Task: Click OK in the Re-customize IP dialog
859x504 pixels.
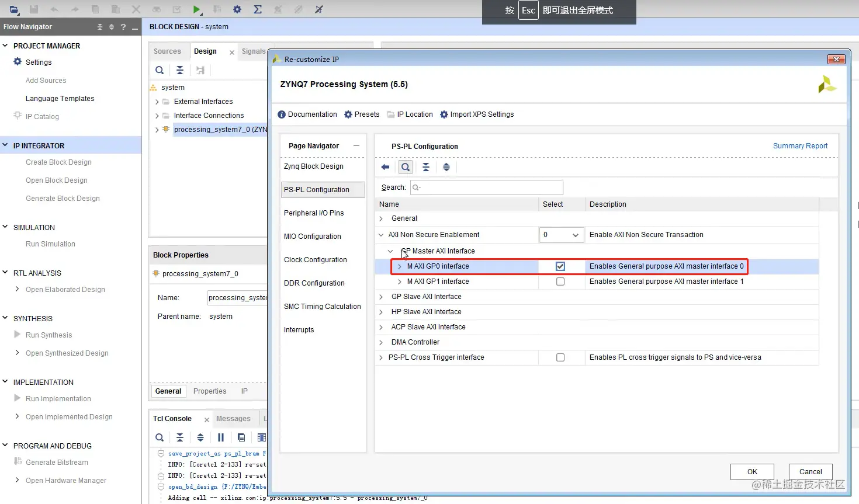Action: (x=752, y=472)
